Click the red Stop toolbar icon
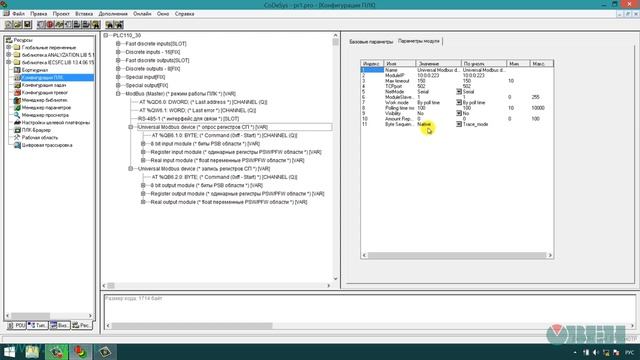This screenshot has height=360, width=640. [x=50, y=25]
